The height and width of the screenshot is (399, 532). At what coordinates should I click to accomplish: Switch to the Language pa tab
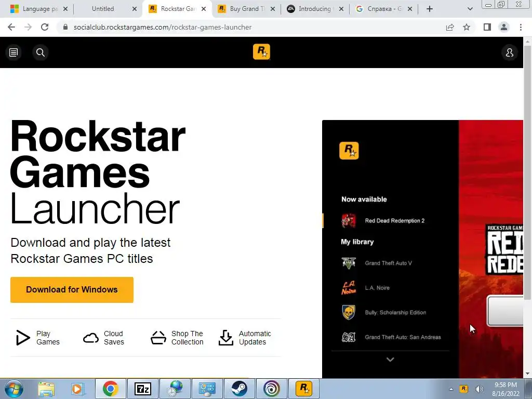coord(38,9)
